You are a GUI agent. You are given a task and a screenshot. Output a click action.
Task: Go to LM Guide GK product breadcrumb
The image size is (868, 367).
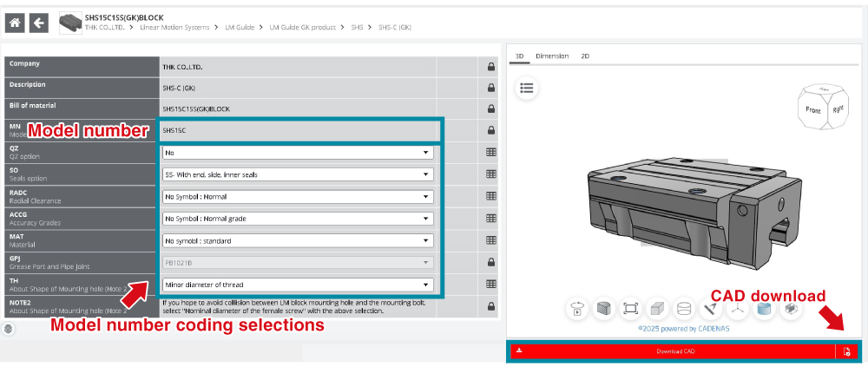click(302, 27)
